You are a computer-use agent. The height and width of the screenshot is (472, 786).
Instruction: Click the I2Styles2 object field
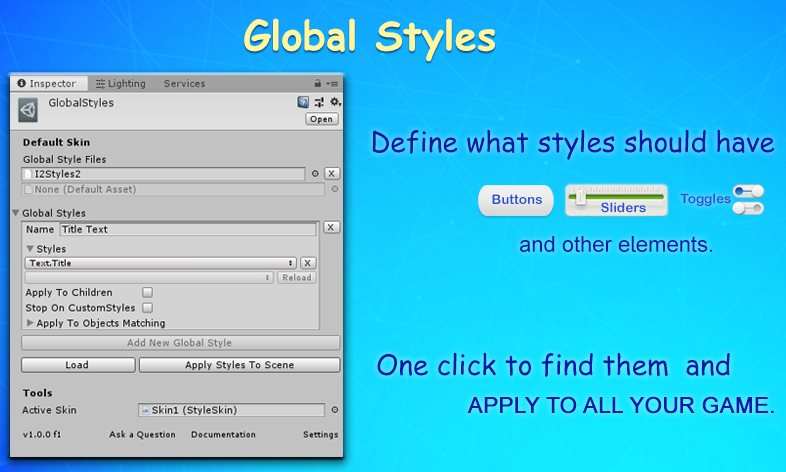pos(163,174)
